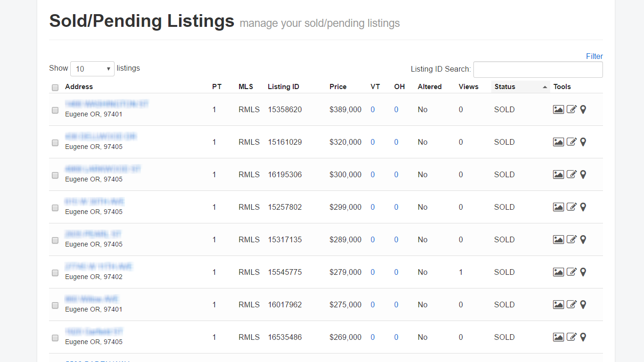The width and height of the screenshot is (644, 362).
Task: Sort table by Listing ID column header
Action: pos(283,87)
